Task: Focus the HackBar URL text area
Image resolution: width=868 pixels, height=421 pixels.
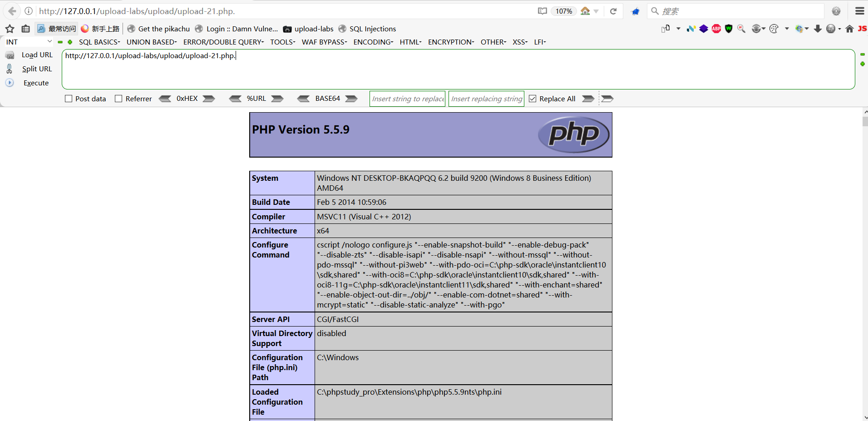Action: click(459, 69)
